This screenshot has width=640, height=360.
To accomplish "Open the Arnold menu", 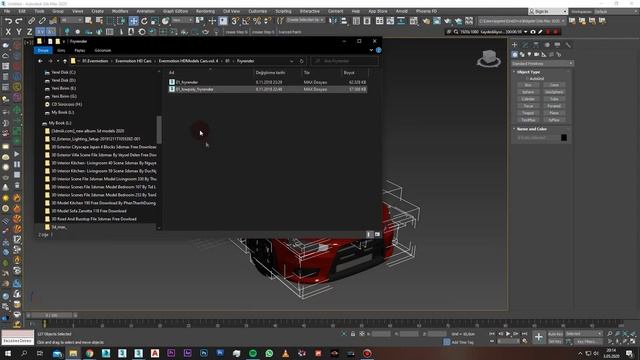I will pyautogui.click(x=402, y=11).
